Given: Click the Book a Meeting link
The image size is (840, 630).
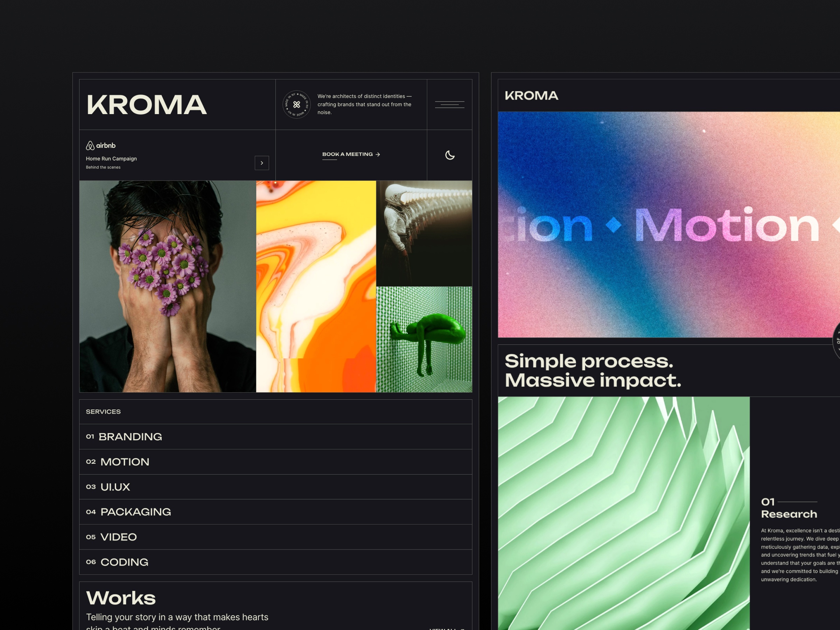Looking at the screenshot, I should coord(347,154).
